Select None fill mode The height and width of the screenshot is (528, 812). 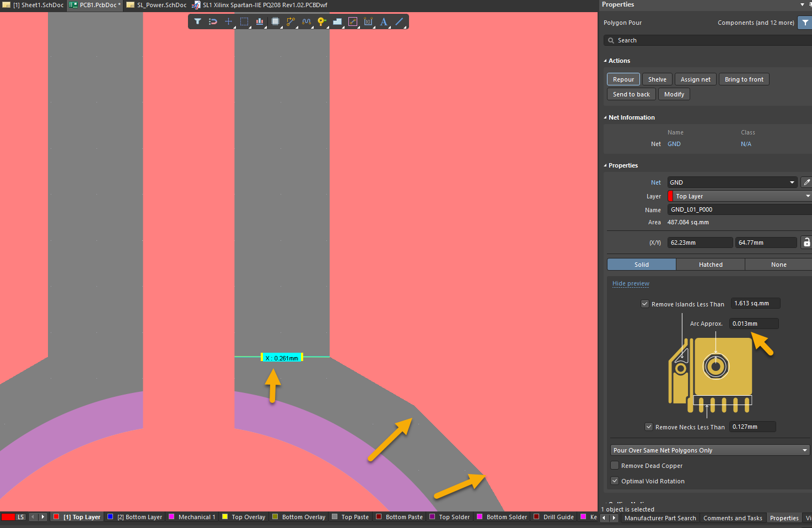(778, 265)
